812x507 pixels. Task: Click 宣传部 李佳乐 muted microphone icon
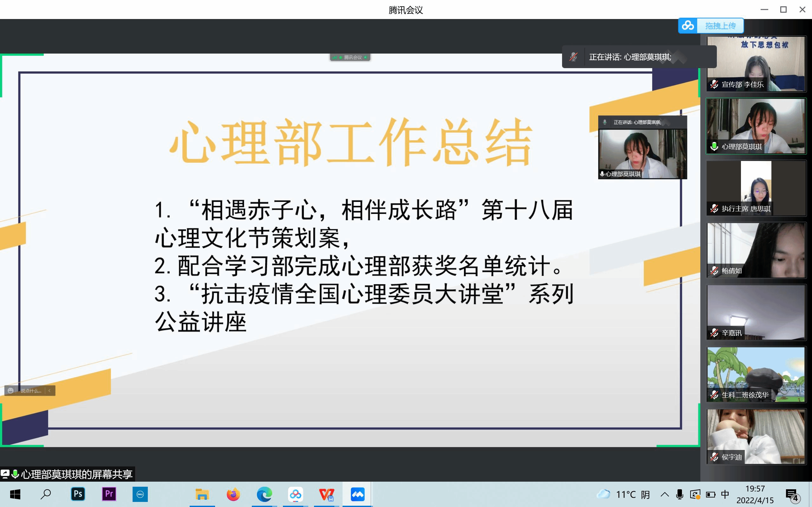coord(714,85)
